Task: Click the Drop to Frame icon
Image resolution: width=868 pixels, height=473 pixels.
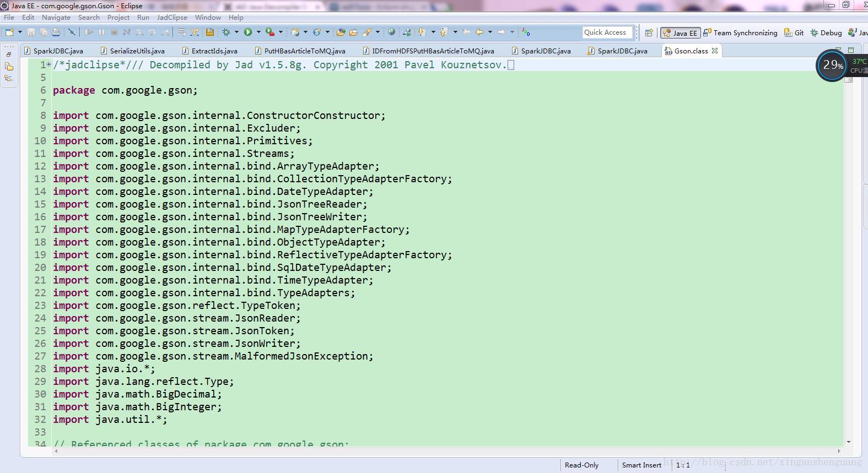Action: click(x=181, y=32)
